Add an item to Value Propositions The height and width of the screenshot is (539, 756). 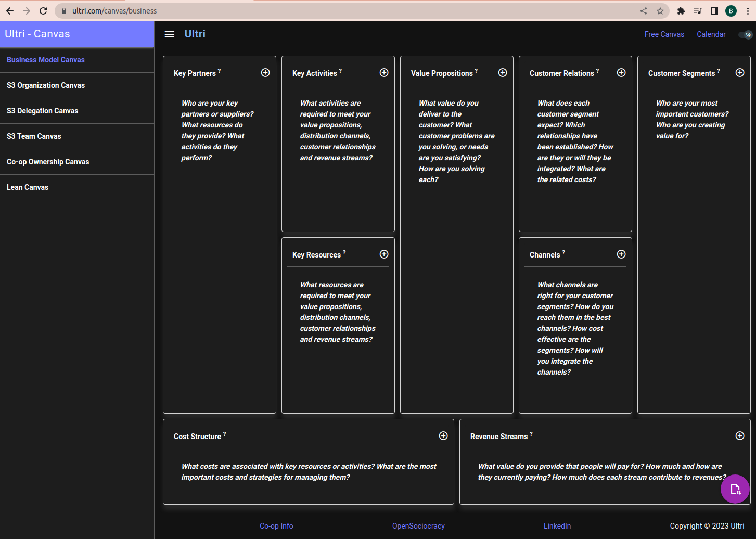pos(503,73)
